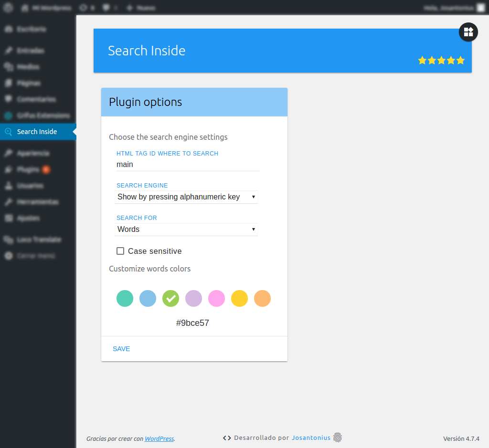Follow the Josantonius developer link

311,438
